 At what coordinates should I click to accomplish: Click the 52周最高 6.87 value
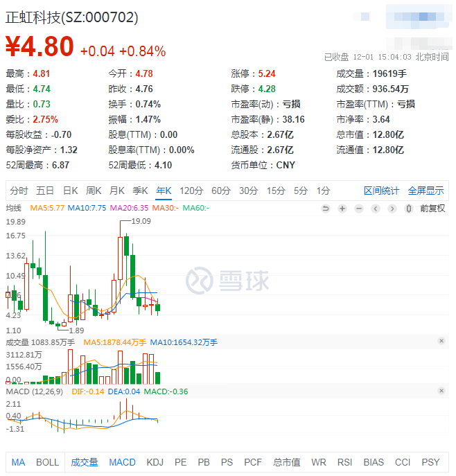(61, 166)
